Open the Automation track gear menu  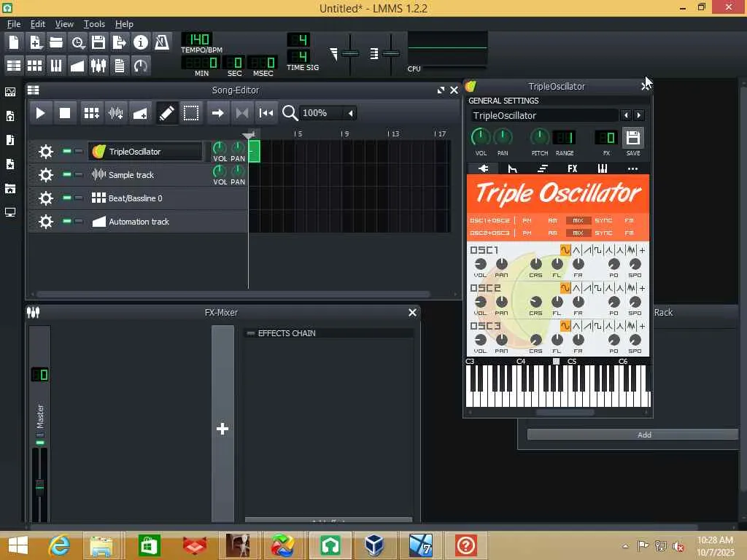[x=46, y=222]
